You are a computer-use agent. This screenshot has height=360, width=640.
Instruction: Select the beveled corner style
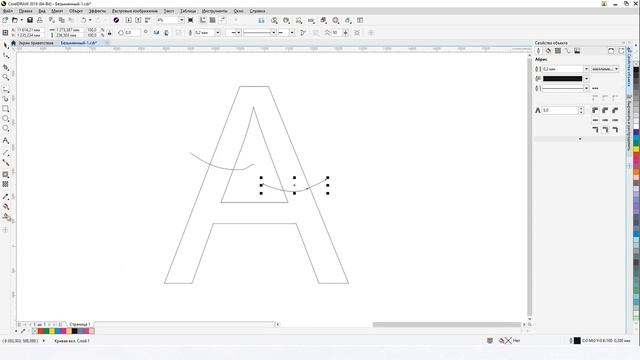[x=615, y=110]
